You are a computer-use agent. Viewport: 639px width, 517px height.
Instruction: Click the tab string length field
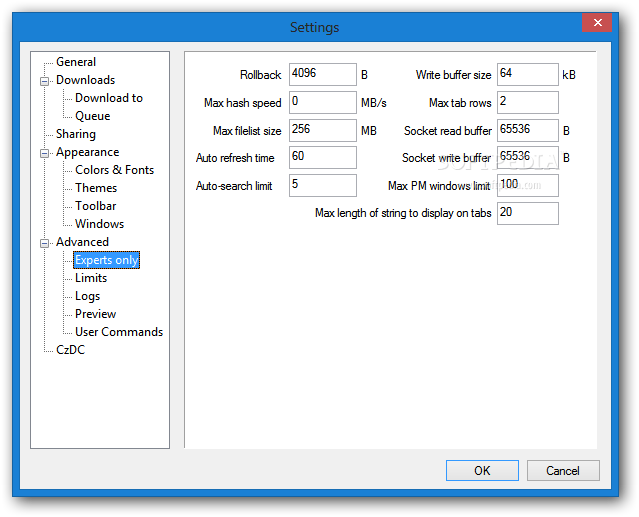click(528, 213)
